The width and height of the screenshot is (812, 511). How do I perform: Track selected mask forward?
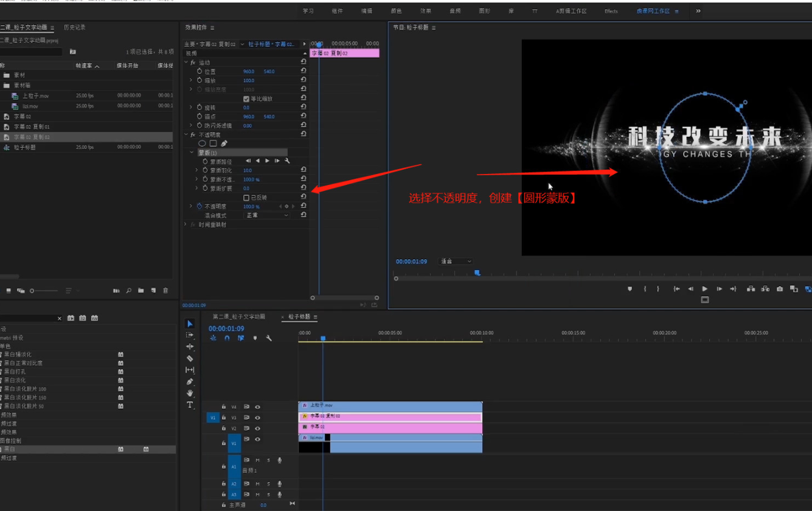coord(267,161)
